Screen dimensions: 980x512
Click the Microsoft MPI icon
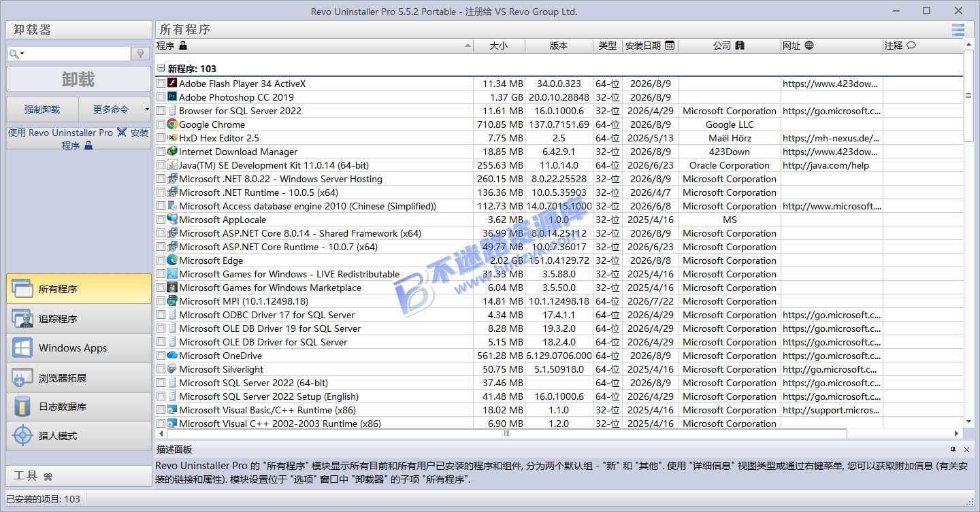[x=172, y=301]
